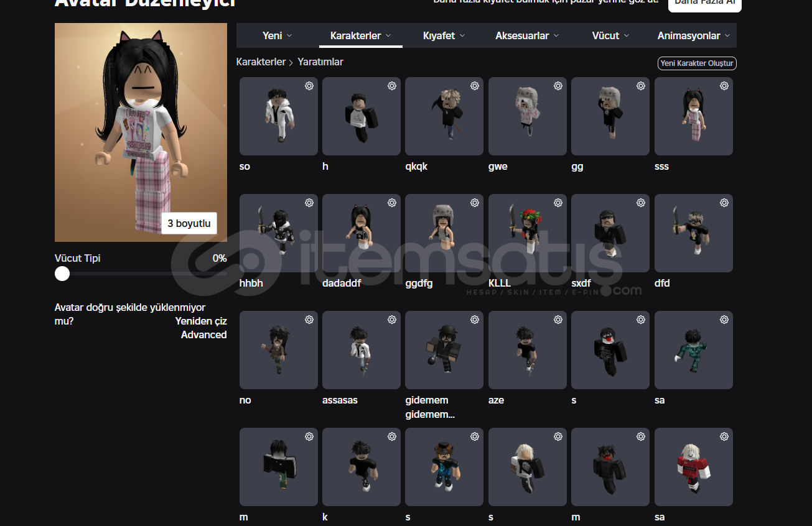Go to 'Karakterler' in the breadcrumb

261,62
